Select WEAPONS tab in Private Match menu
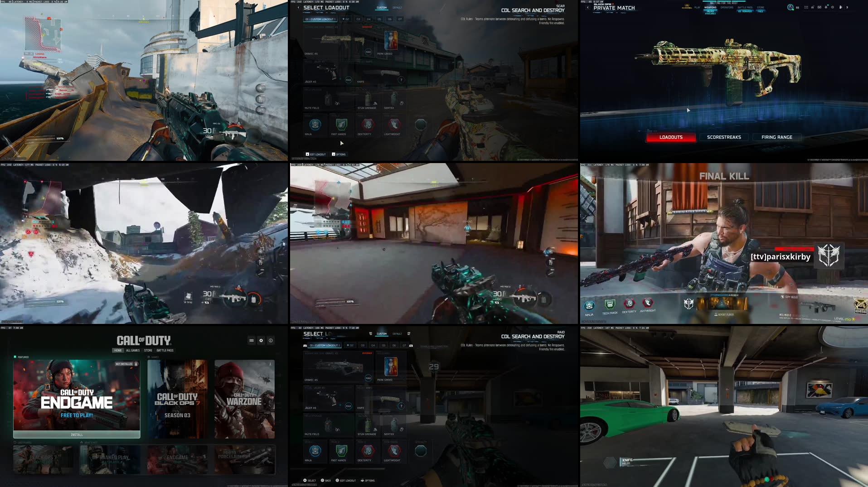868x487 pixels. click(710, 8)
